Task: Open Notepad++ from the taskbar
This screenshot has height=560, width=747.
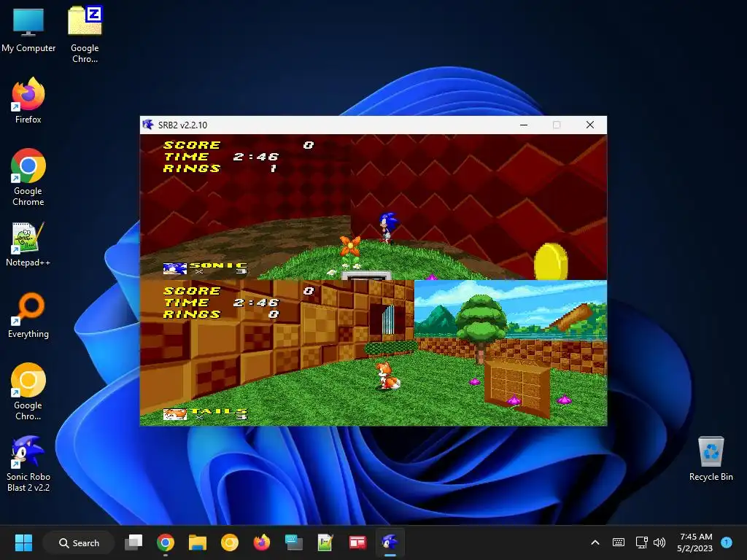Action: [x=325, y=542]
